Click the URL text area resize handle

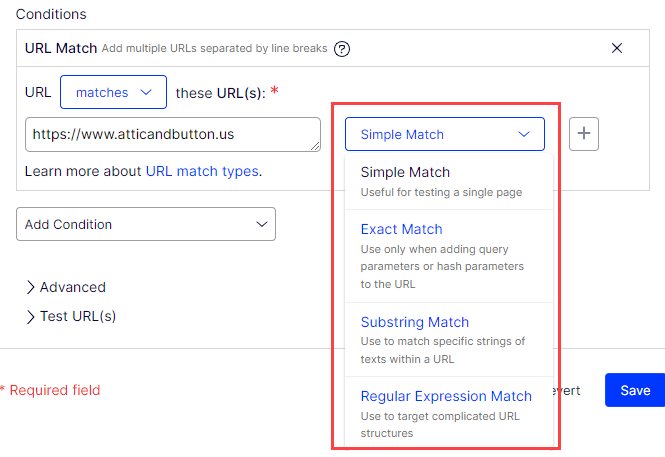[315, 147]
